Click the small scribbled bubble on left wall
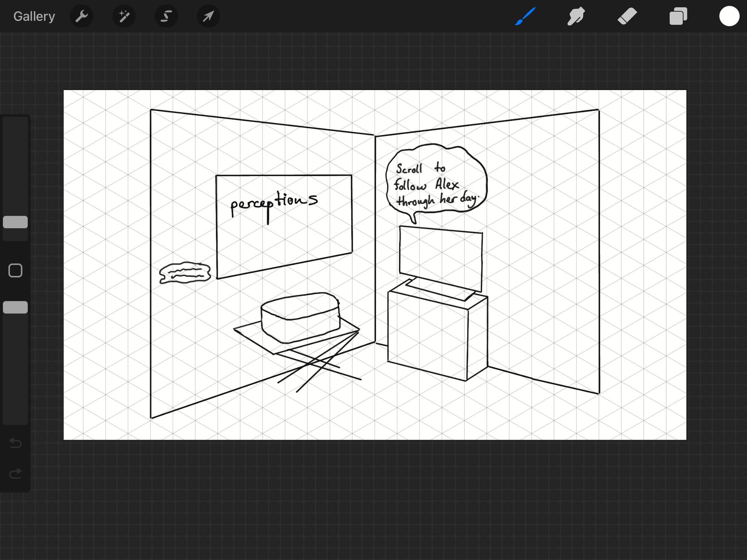 point(185,273)
